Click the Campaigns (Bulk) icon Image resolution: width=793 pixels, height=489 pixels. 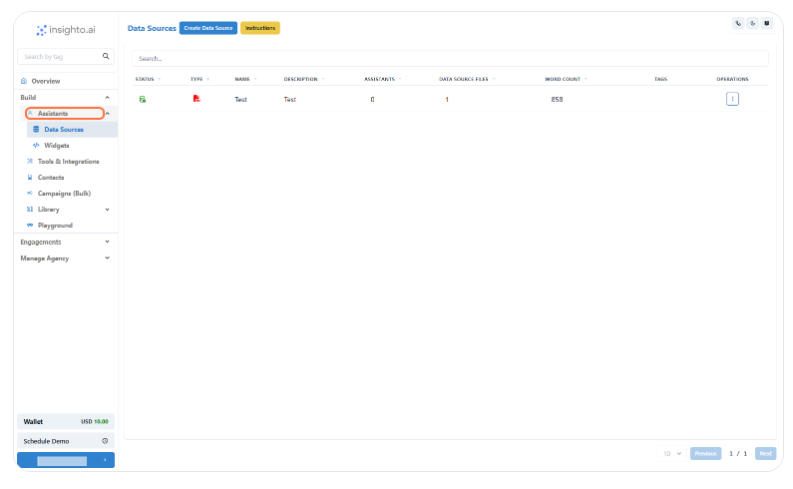pos(30,193)
